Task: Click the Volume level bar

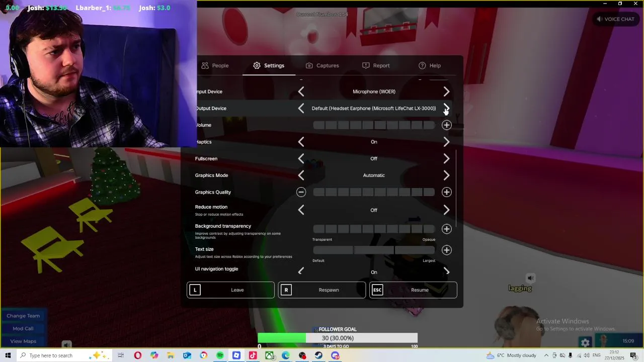Action: coord(374,125)
